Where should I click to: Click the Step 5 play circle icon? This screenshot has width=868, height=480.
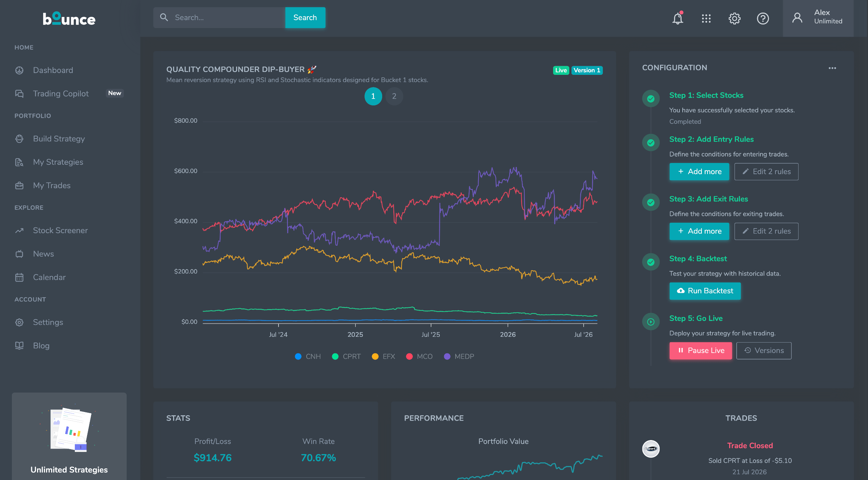(x=651, y=322)
